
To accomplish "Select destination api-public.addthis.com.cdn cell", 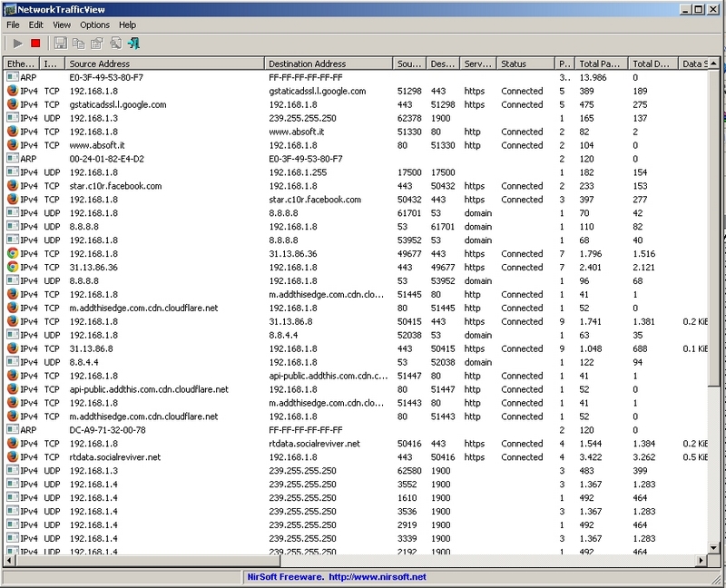I will click(329, 376).
